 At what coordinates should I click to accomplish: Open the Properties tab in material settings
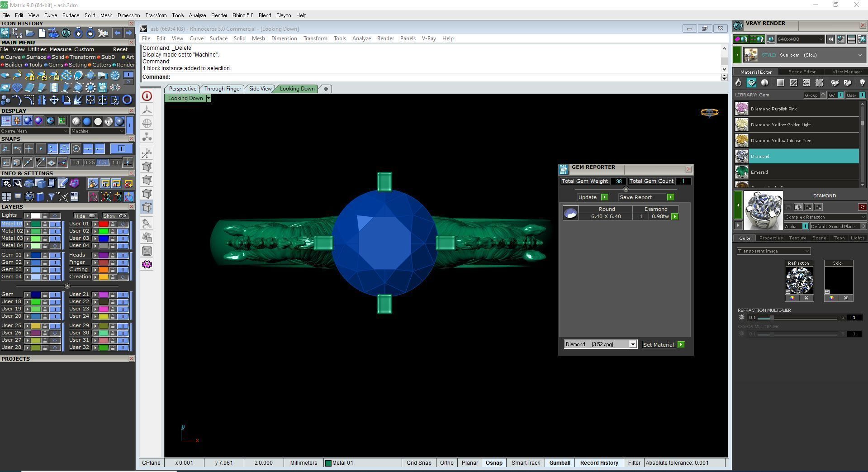click(771, 238)
